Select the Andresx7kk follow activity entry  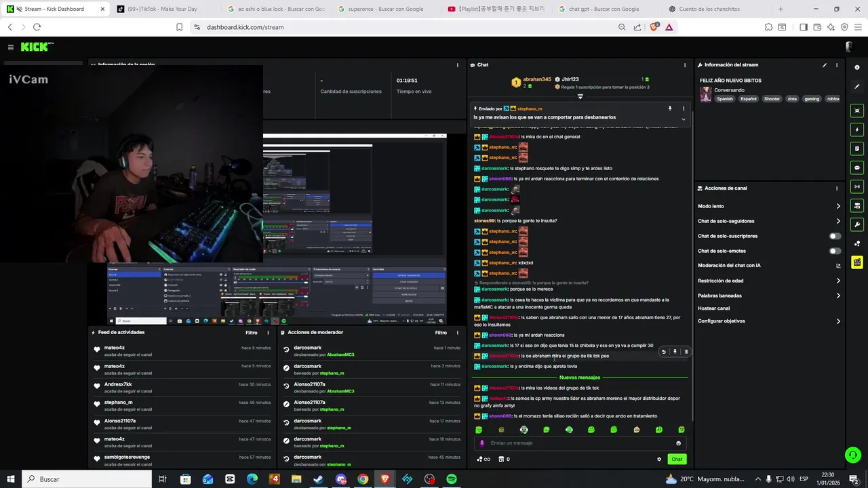point(183,388)
